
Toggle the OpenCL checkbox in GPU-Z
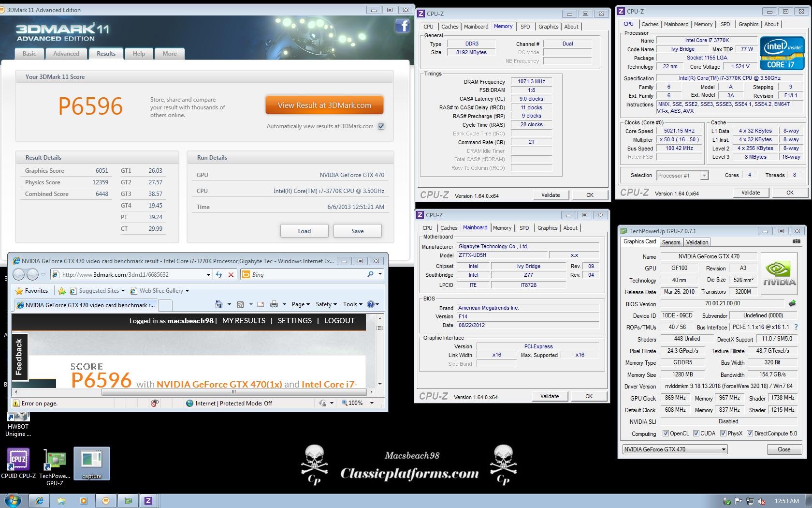(666, 433)
